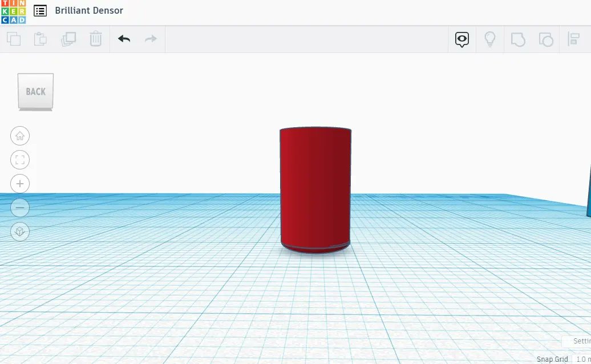The height and width of the screenshot is (364, 591).
Task: Click the Paste toolbar icon
Action: [41, 39]
